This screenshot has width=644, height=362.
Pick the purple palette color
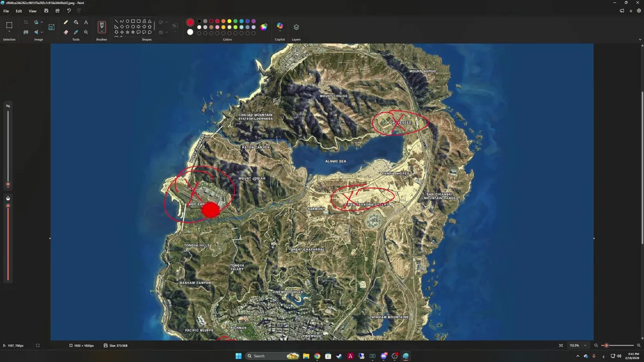coord(254,21)
